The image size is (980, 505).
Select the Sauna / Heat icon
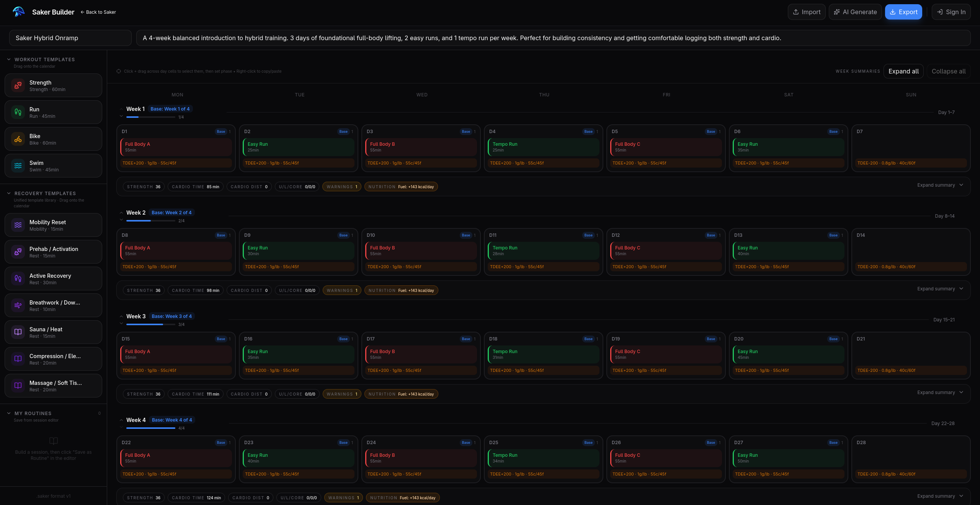(x=18, y=332)
